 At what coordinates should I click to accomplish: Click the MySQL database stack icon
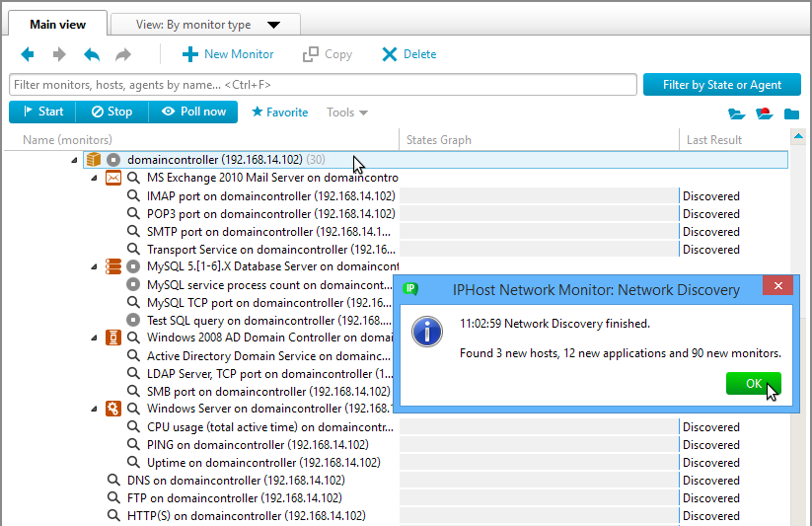(x=113, y=266)
